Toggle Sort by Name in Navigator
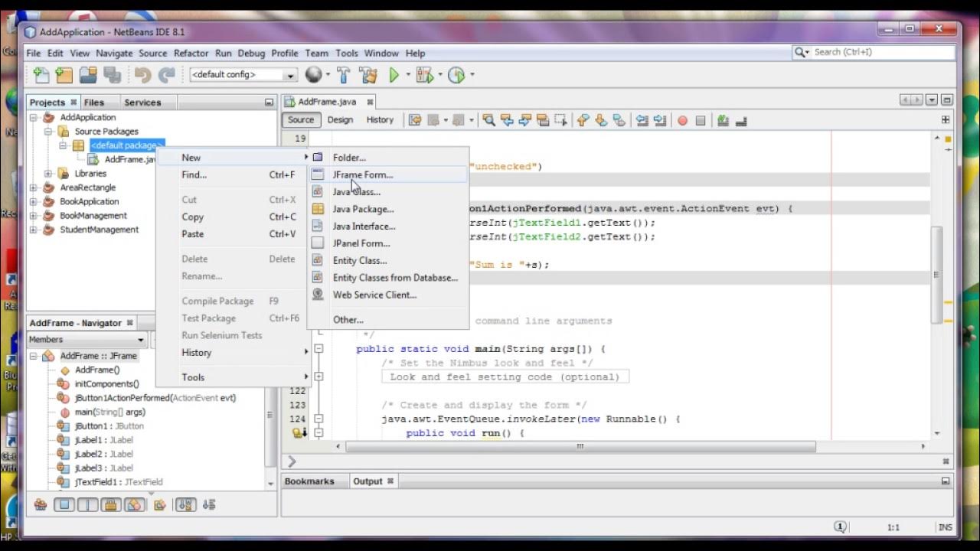This screenshot has width=980, height=551. pyautogui.click(x=185, y=504)
